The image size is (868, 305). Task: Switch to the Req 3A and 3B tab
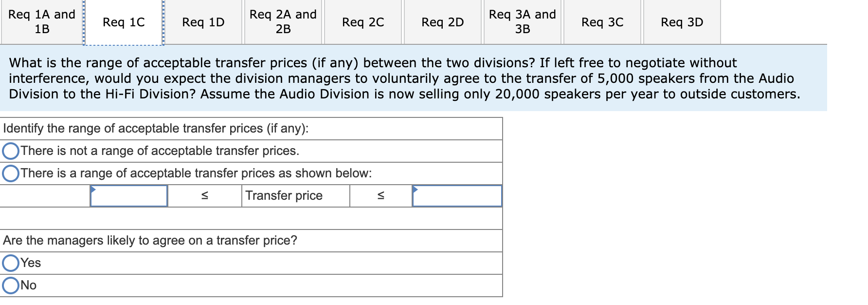click(522, 22)
